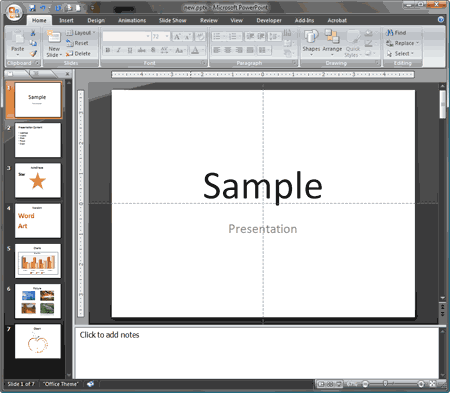Click the Find button
The height and width of the screenshot is (393, 450).
click(396, 33)
